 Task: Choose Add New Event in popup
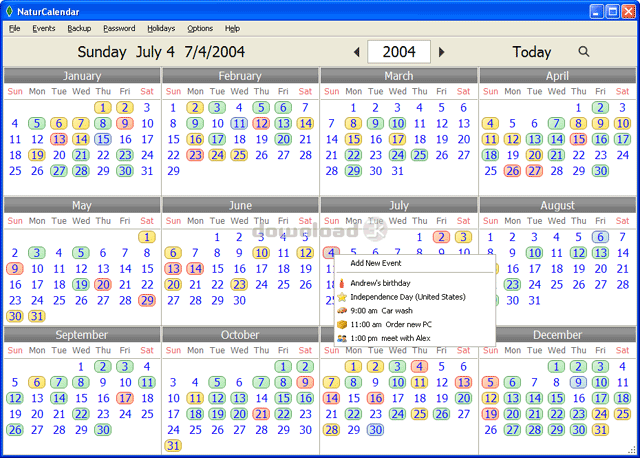[x=376, y=263]
